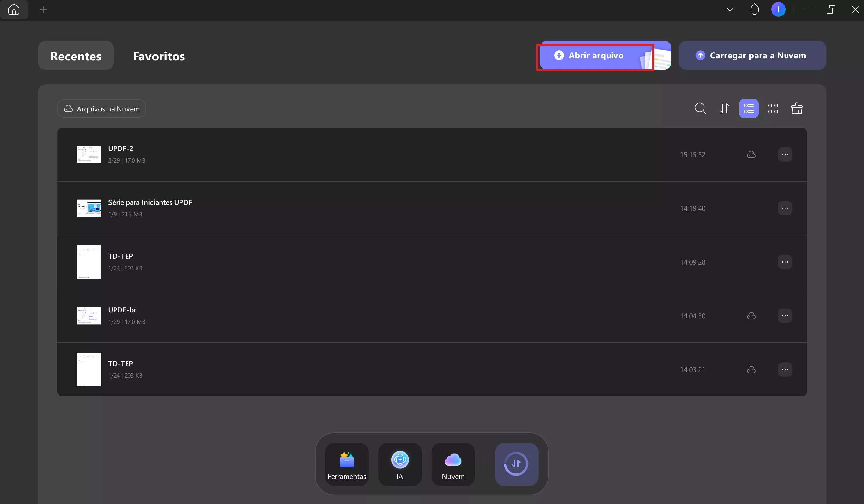The image size is (864, 504).
Task: Toggle the Arquivos na Nuvem filter
Action: pos(102,109)
